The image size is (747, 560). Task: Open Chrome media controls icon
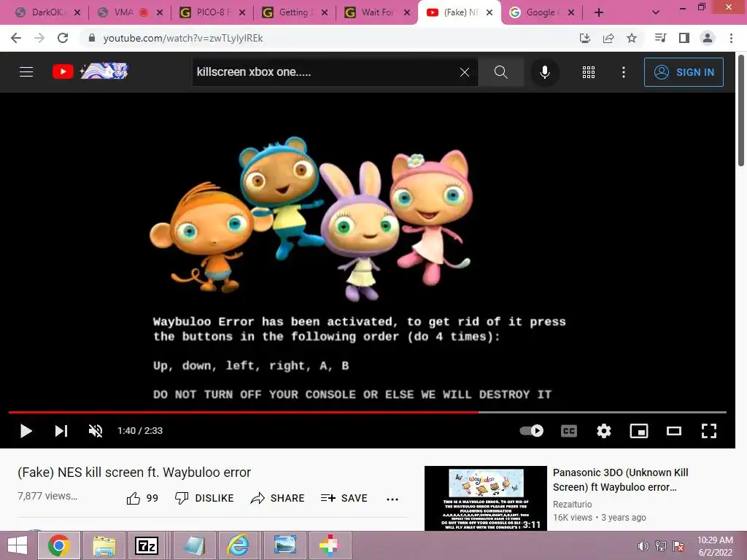660,38
